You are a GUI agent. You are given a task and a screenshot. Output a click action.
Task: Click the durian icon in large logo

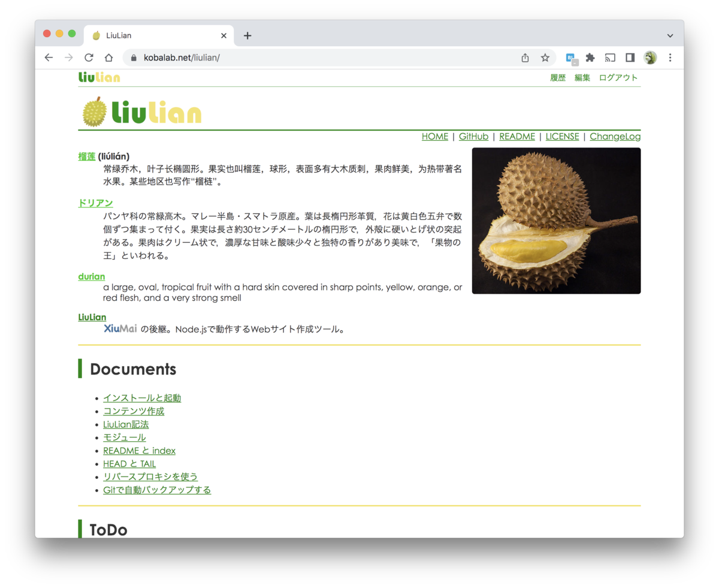pos(95,111)
